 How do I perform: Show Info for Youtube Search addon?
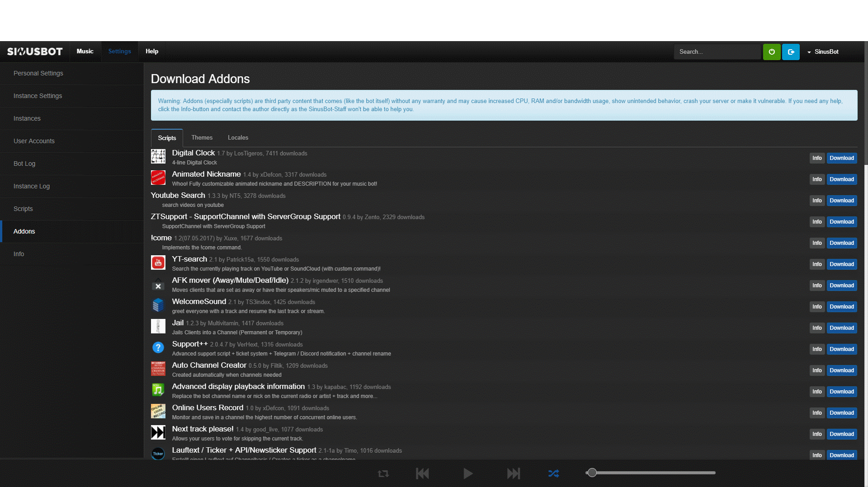click(816, 201)
